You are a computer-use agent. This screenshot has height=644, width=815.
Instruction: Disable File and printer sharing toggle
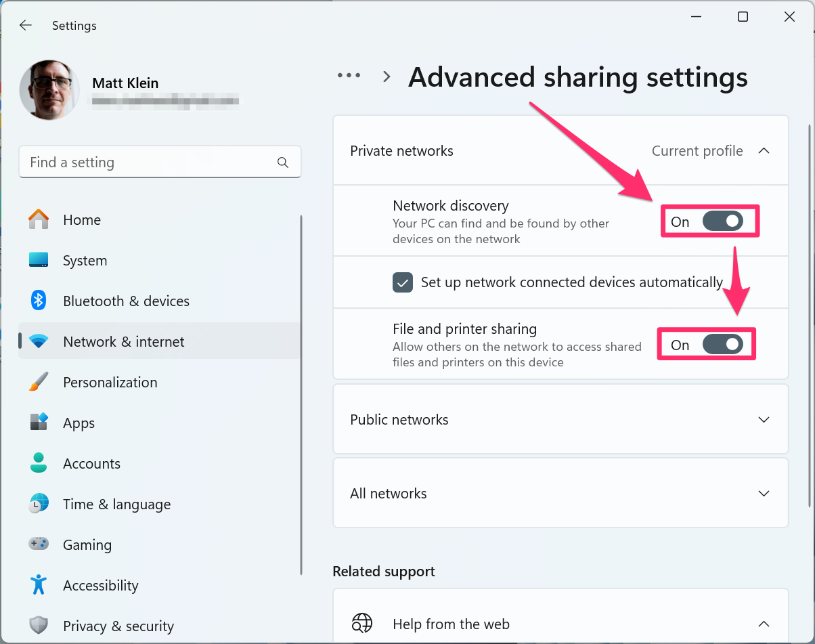tap(722, 345)
